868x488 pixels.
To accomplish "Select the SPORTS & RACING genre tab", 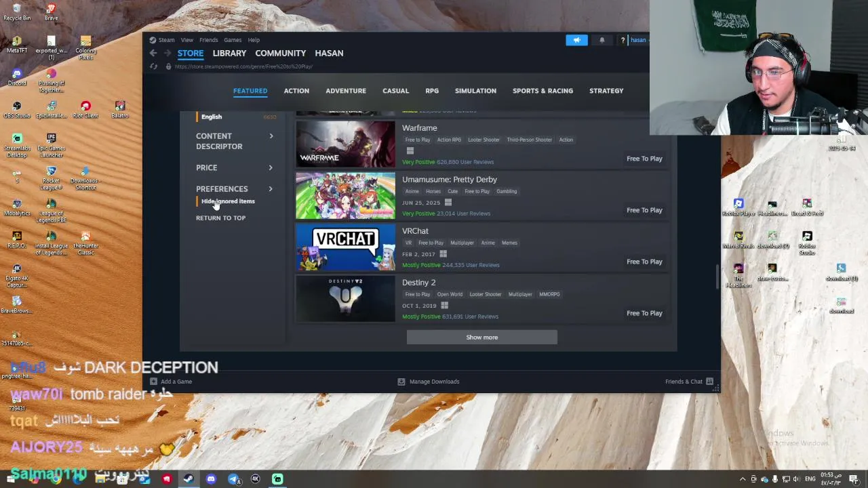I will point(542,91).
